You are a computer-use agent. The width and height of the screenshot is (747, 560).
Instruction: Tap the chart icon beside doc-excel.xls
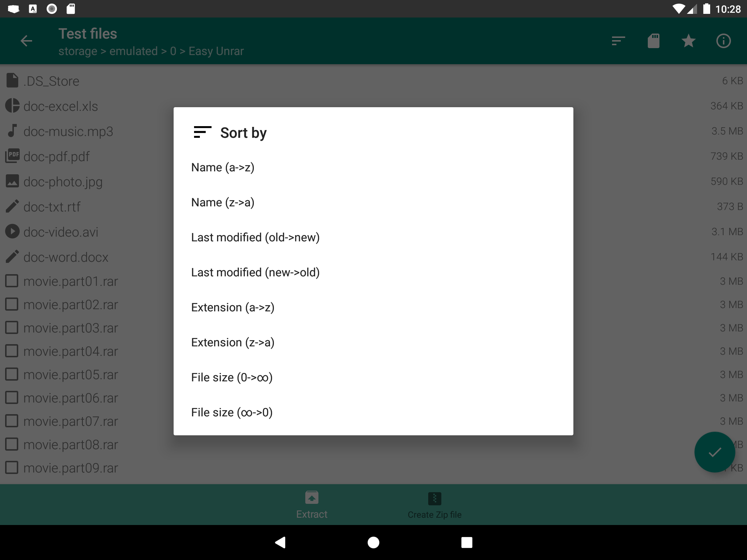(12, 106)
